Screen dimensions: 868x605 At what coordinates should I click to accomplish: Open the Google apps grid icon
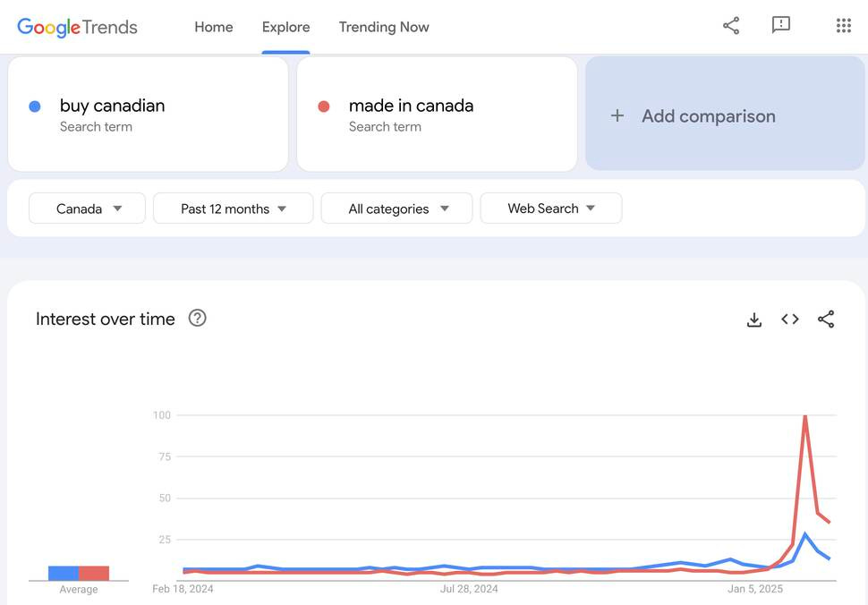point(843,25)
